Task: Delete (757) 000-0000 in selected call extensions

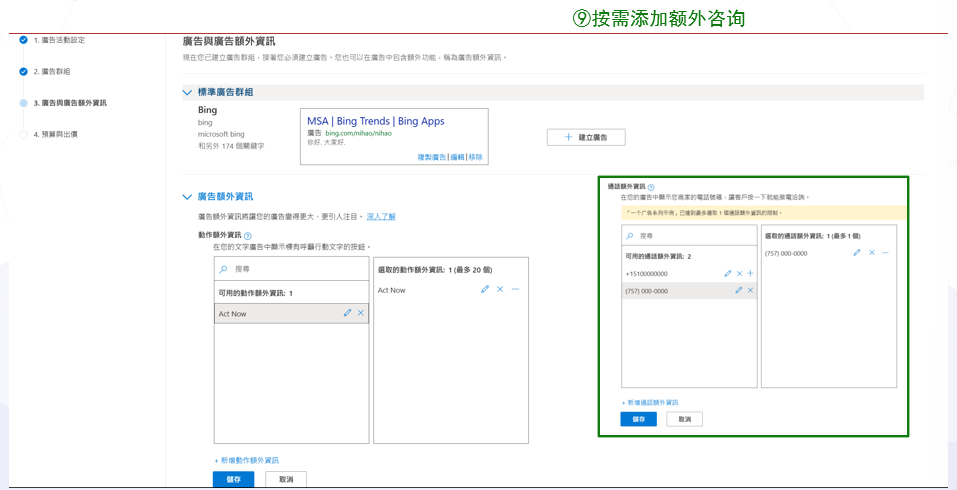Action: click(872, 253)
